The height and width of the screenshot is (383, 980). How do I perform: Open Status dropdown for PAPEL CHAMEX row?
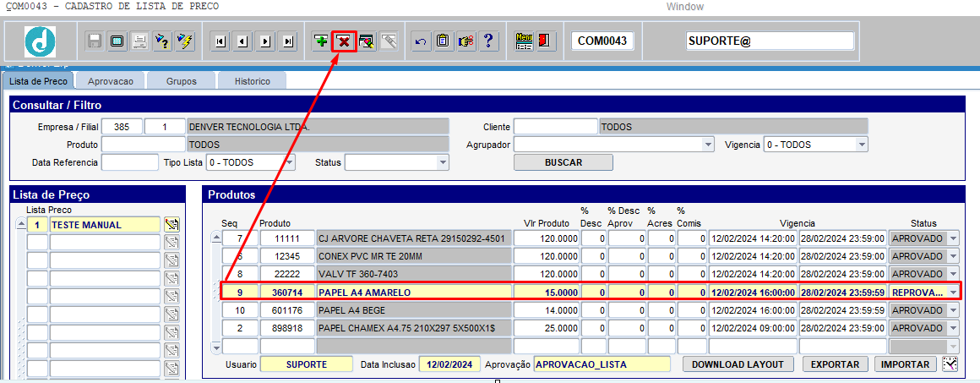pyautogui.click(x=953, y=328)
